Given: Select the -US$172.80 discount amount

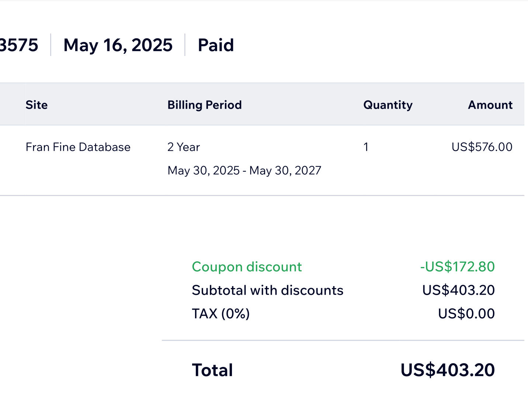Looking at the screenshot, I should pos(457,267).
